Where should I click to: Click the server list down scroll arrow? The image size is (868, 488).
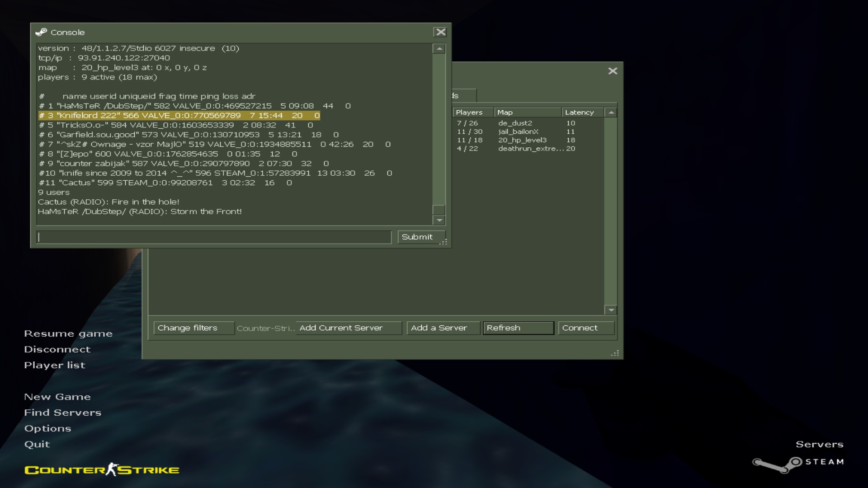(611, 310)
